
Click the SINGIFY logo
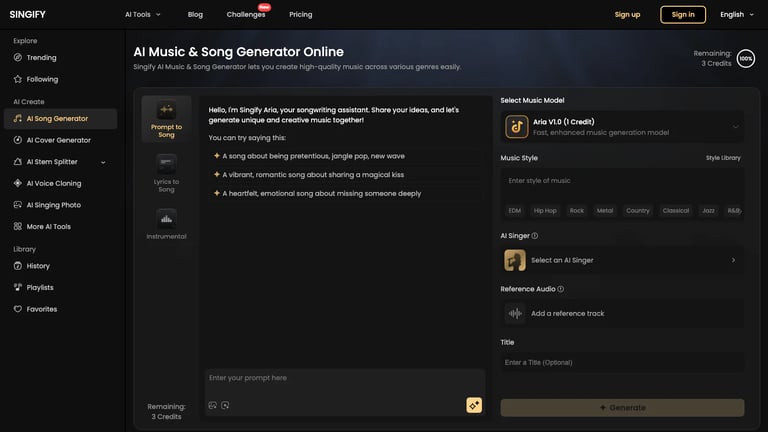click(27, 15)
